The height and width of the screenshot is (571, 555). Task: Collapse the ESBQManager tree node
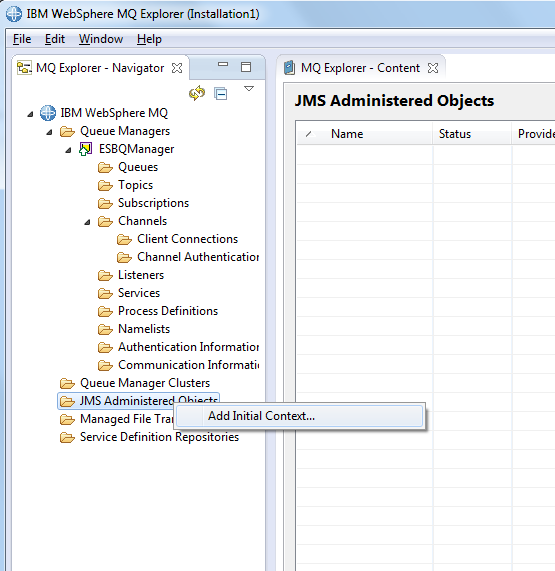click(68, 150)
